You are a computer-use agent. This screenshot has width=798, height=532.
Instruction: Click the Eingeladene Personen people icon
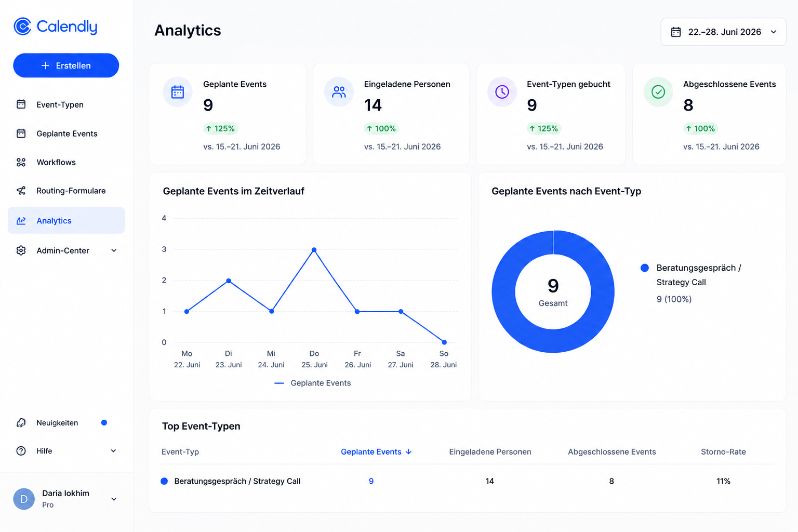(339, 92)
